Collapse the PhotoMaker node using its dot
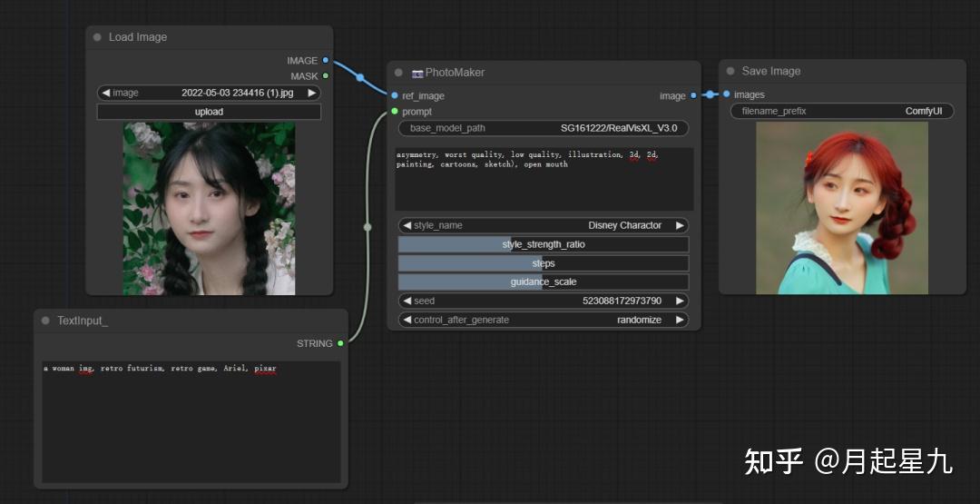The width and height of the screenshot is (980, 504). pyautogui.click(x=398, y=73)
